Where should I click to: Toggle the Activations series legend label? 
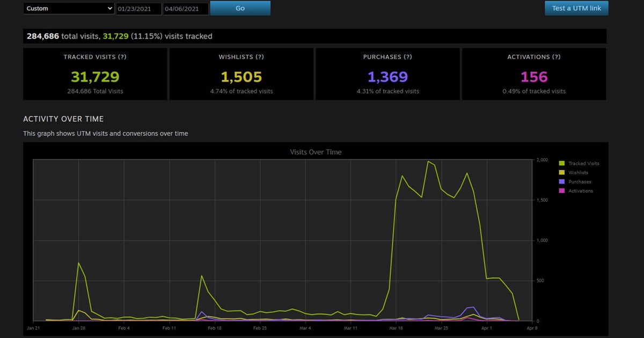pyautogui.click(x=581, y=191)
